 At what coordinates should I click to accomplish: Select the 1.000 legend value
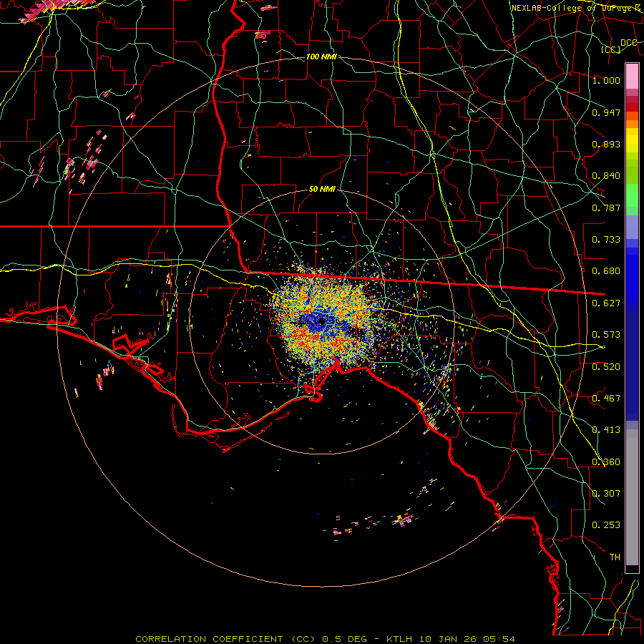606,80
